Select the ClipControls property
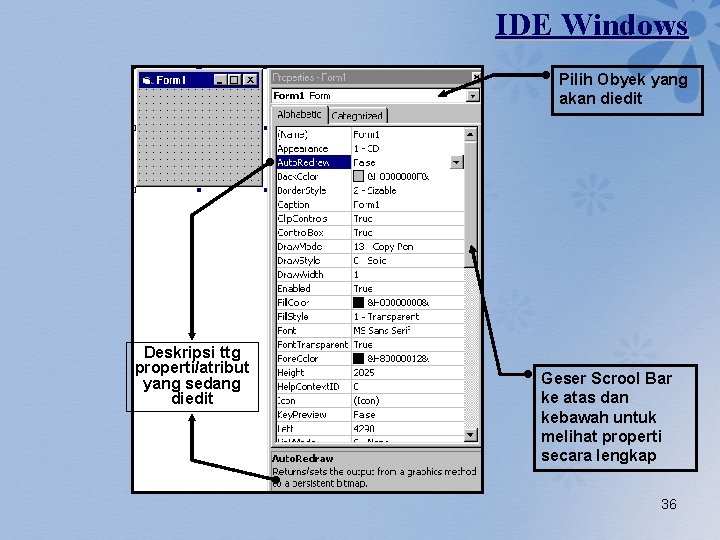Viewport: 720px width, 540px height. tap(314, 219)
